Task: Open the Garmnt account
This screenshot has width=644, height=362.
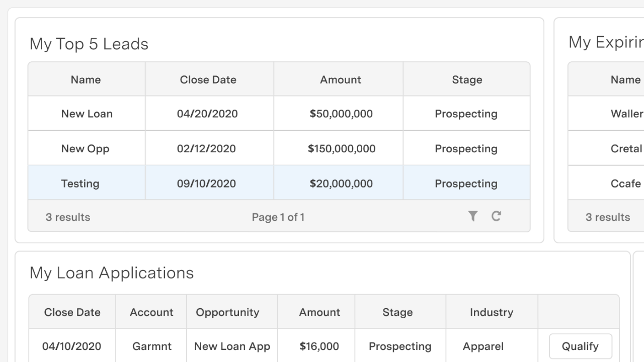Action: coord(151,346)
